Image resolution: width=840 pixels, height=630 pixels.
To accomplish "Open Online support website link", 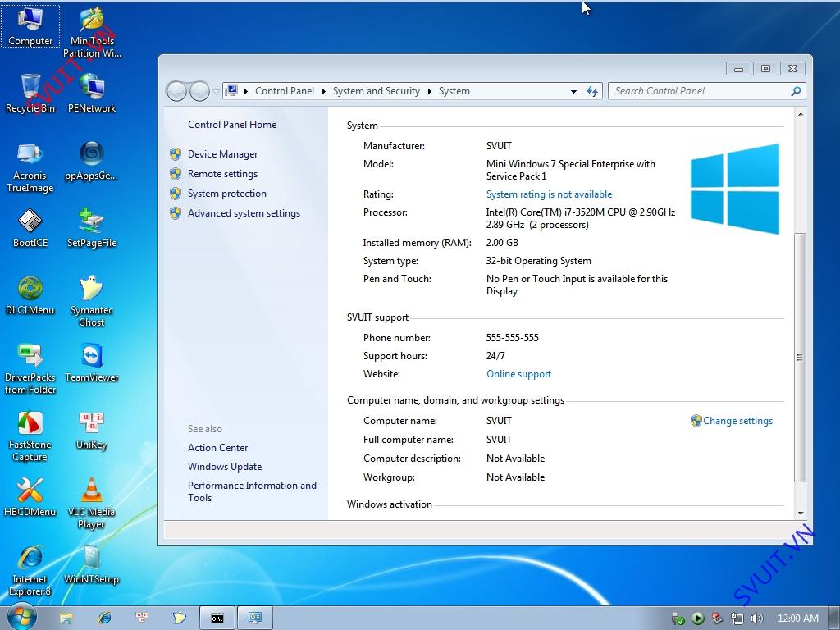I will 518,374.
